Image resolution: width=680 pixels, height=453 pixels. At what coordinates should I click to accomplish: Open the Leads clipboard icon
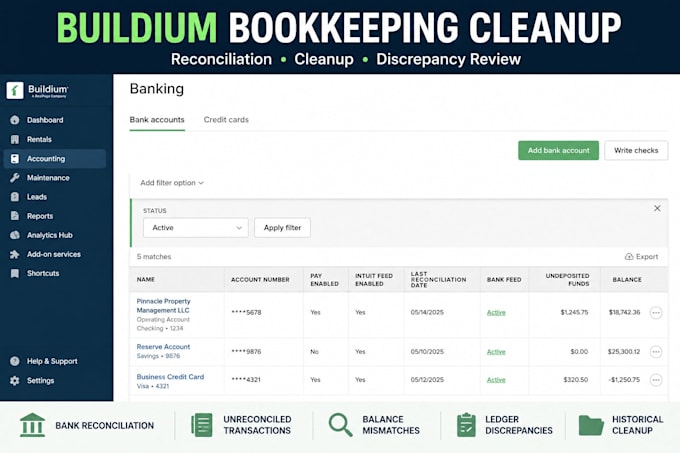(x=15, y=197)
